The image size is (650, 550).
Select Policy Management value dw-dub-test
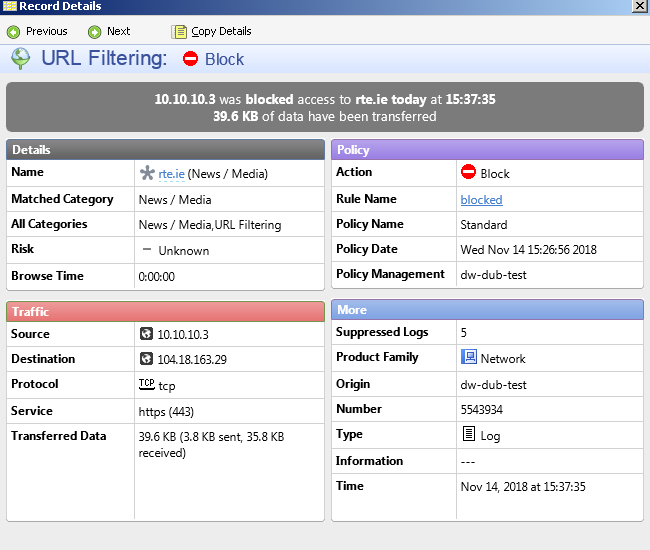493,275
